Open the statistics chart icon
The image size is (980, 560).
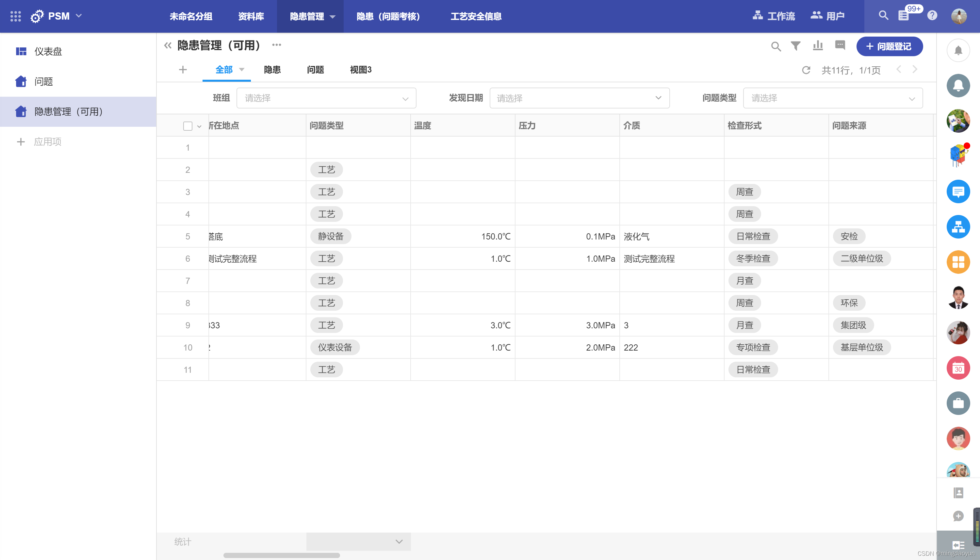[x=818, y=46]
